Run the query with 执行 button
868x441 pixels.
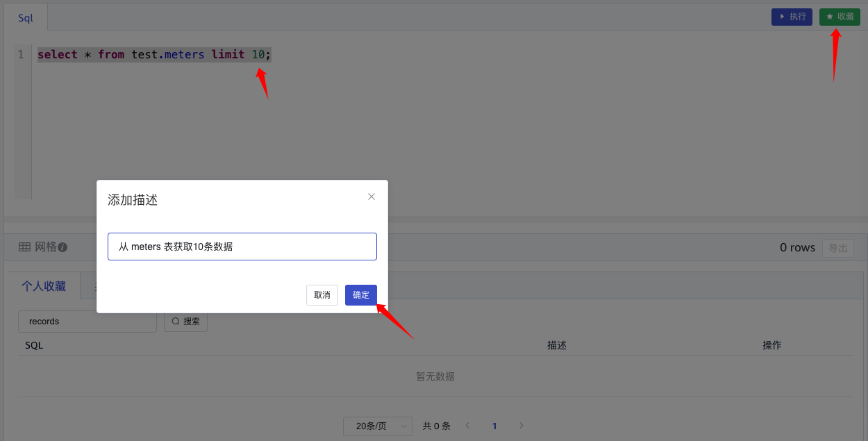coord(792,17)
